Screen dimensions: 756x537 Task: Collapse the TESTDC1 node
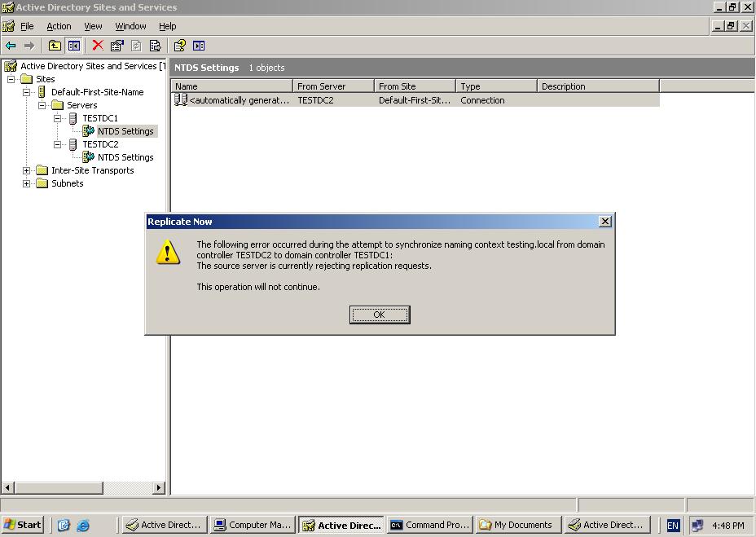click(x=57, y=118)
